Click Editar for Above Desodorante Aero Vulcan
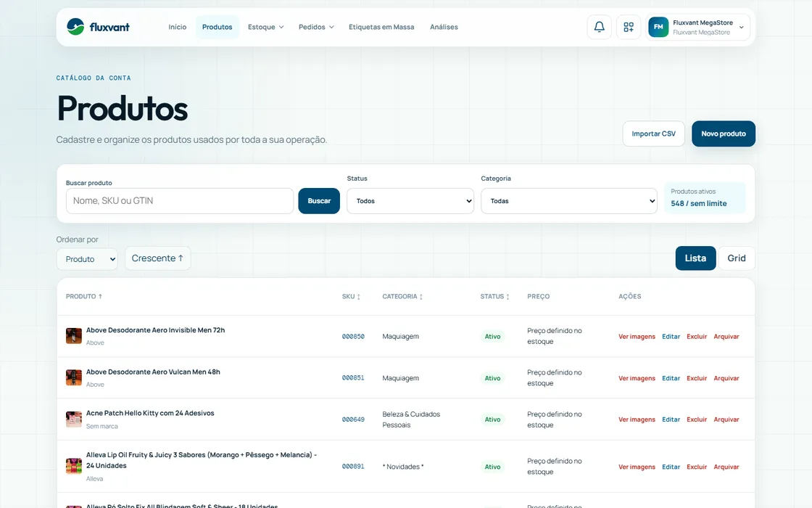 coord(671,378)
